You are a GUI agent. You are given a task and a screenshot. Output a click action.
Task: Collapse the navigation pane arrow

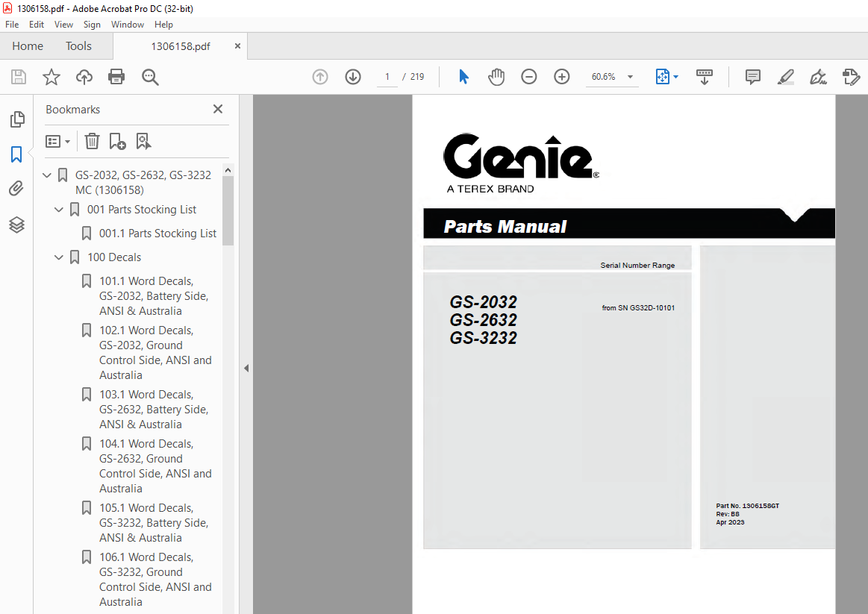pyautogui.click(x=246, y=369)
